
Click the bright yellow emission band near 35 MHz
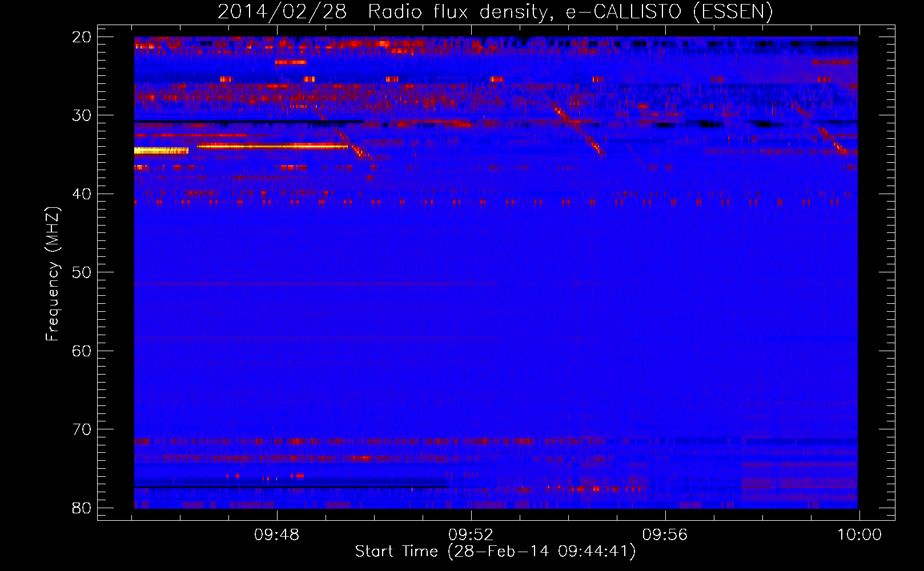(161, 151)
